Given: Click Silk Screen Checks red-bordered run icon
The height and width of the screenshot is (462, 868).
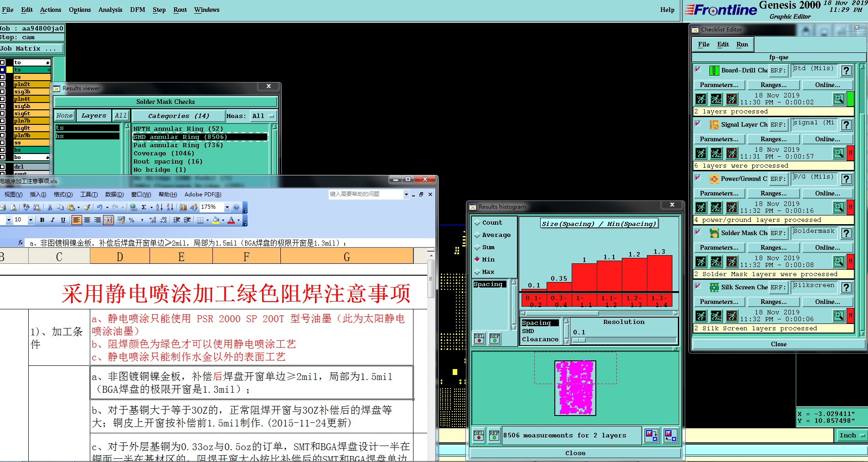Looking at the screenshot, I should pyautogui.click(x=732, y=316).
